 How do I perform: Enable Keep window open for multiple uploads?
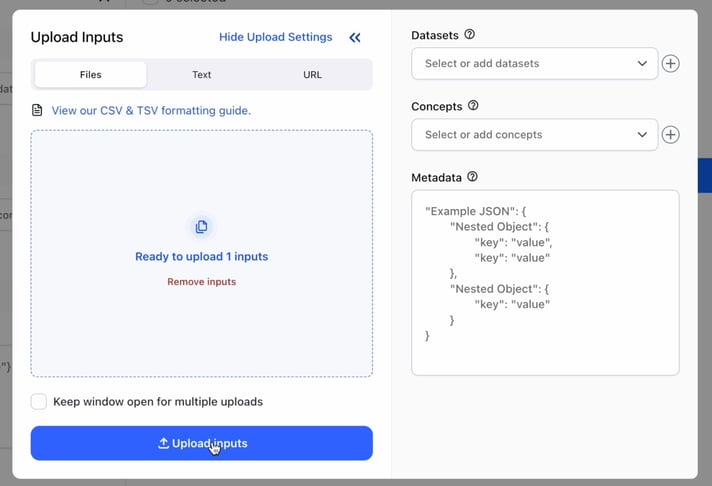39,402
